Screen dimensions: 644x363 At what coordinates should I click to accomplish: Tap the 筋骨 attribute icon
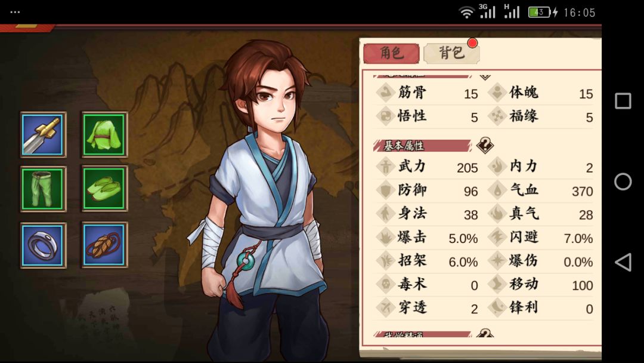[386, 92]
